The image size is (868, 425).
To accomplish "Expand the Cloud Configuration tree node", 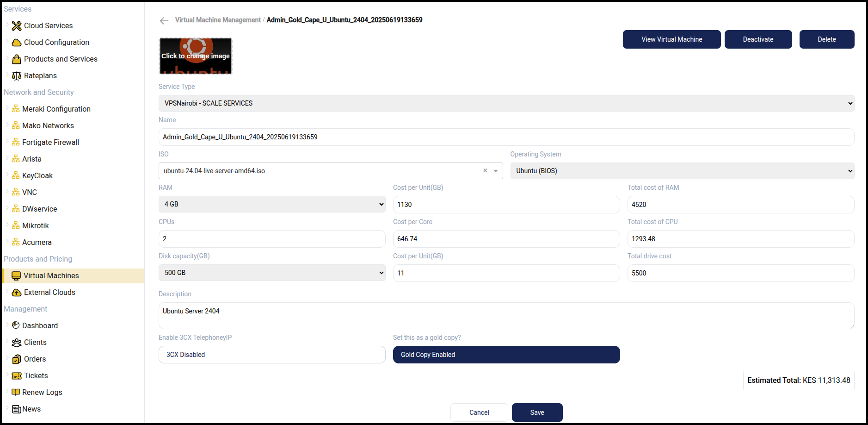I will [x=7, y=42].
